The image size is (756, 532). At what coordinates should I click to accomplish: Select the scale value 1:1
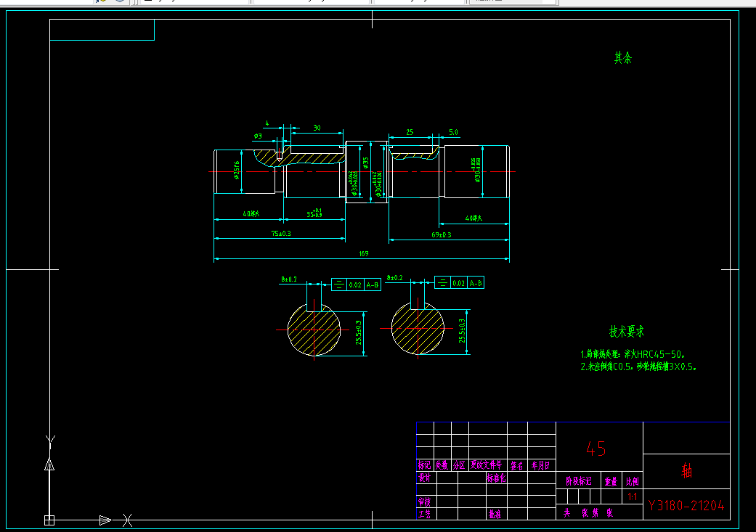[x=632, y=496]
